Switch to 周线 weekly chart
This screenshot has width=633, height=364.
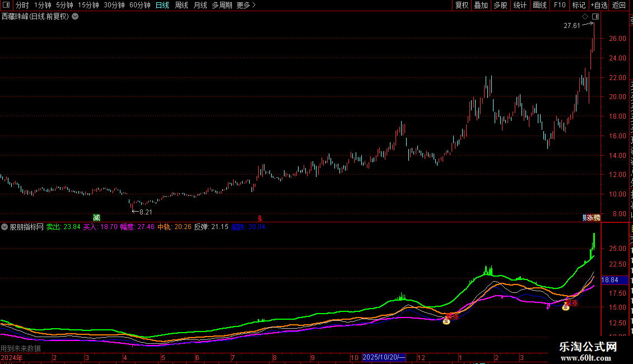pos(181,5)
